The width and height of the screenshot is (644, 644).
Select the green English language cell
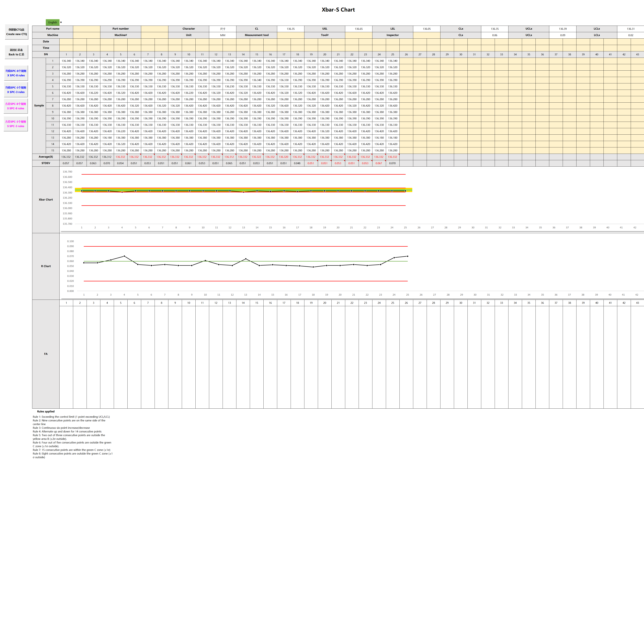[53, 22]
